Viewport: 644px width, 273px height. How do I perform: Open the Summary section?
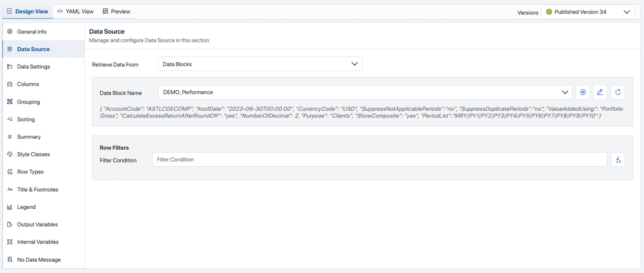click(x=44, y=137)
